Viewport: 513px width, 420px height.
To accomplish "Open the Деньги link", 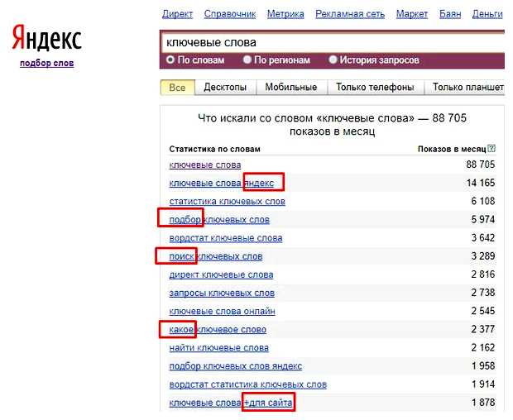I will [x=487, y=14].
